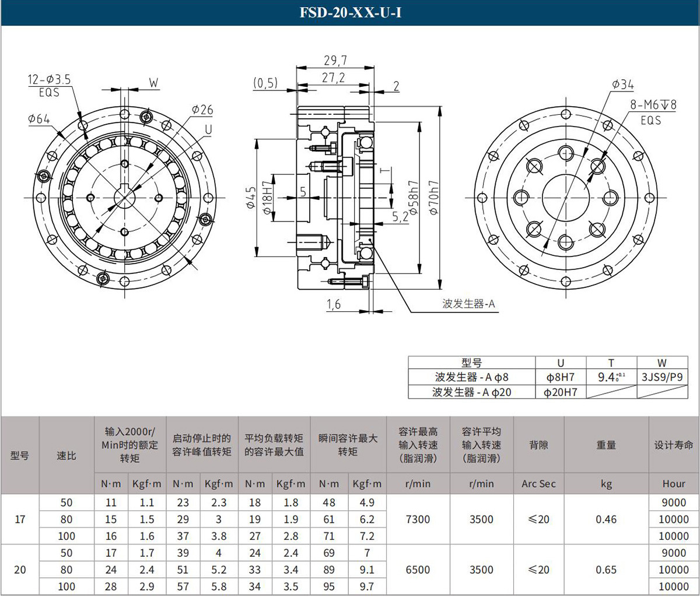The image size is (700, 597).
Task: Select the 12-Φ3.5 EQS hole annotation
Action: 50,85
